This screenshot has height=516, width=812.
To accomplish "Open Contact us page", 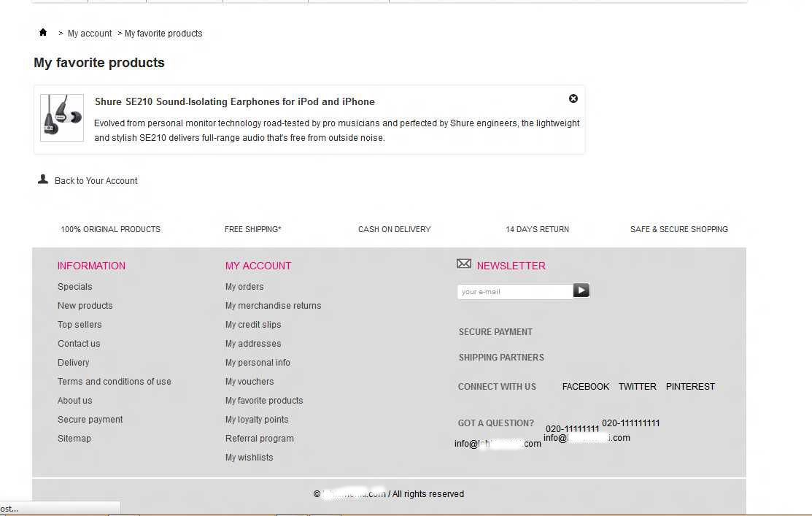I will (79, 344).
